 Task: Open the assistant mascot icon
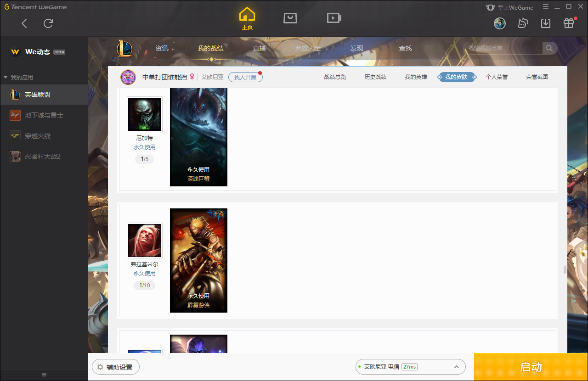[523, 23]
